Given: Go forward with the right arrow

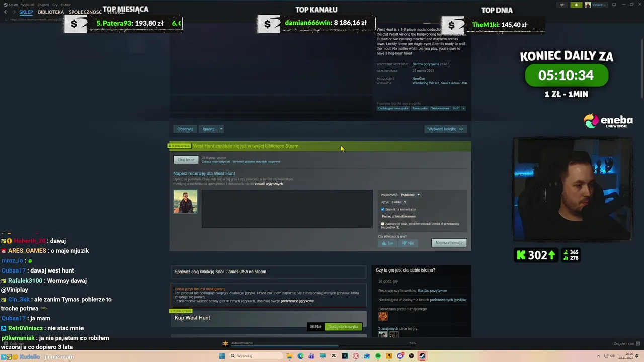Looking at the screenshot, I should [x=14, y=12].
